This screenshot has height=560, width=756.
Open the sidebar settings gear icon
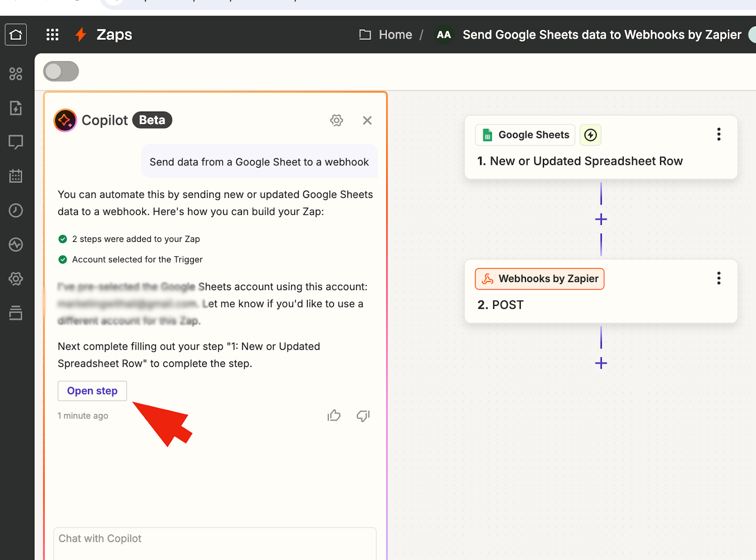coord(16,279)
